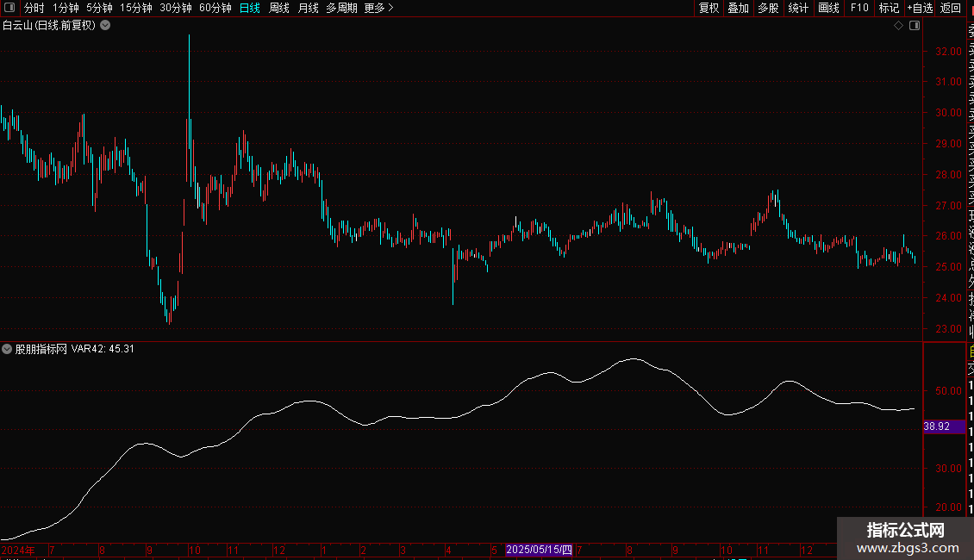Open the 白云山 chart title dropdown
This screenshot has height=560, width=974.
(x=106, y=26)
